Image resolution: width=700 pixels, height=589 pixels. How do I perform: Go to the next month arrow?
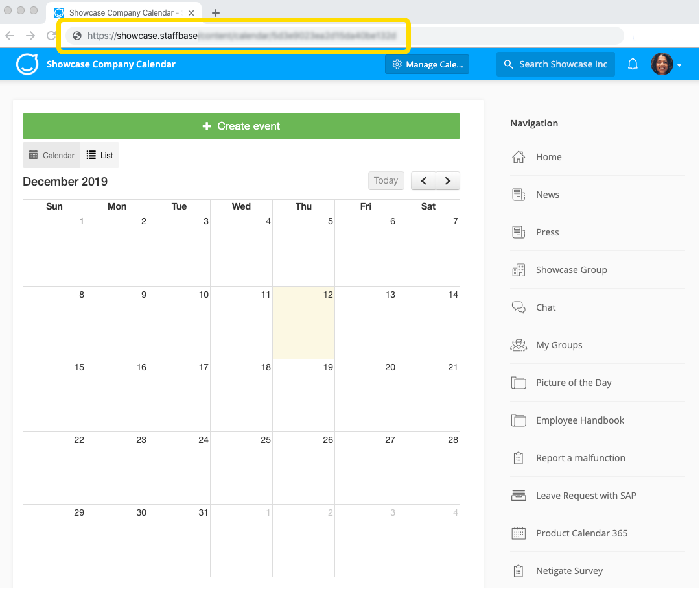[448, 180]
